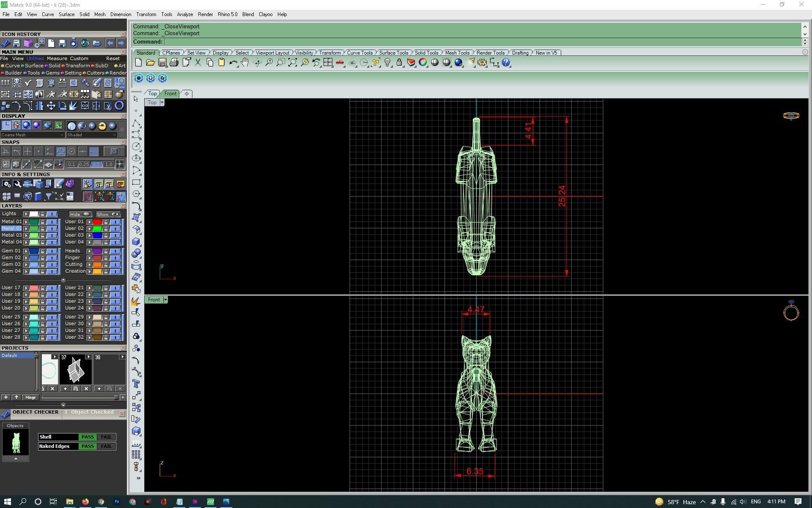Click the Mngr button in Projects
Viewport: 812px width, 508px height.
30,398
